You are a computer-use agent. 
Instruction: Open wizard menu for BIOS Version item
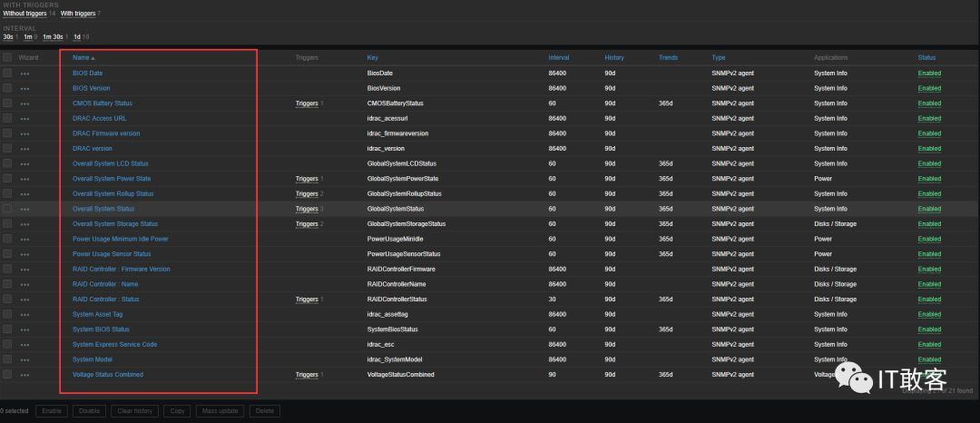pos(24,89)
